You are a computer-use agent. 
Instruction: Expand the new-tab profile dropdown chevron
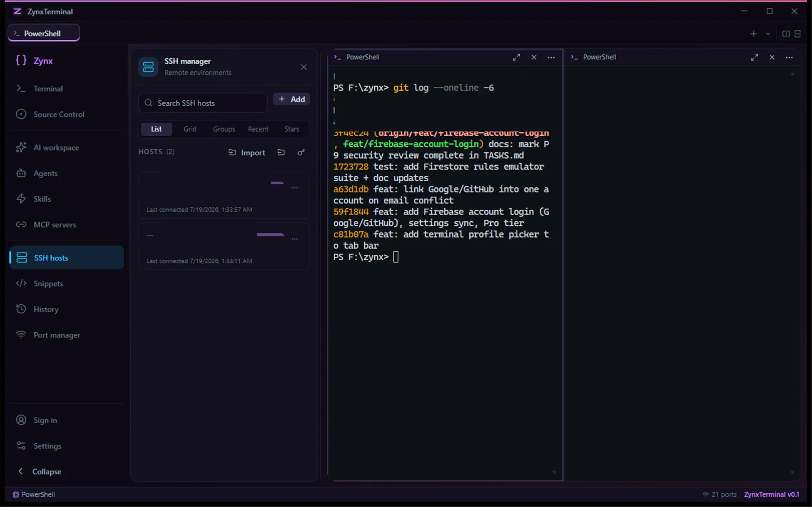point(768,34)
